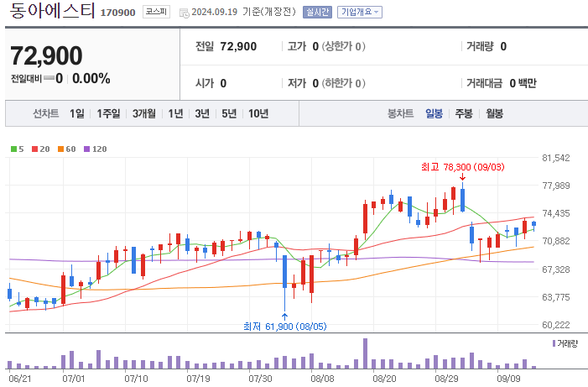Viewport: 588px width, 387px height.
Task: Open the 기업개요 dropdown
Action: [359, 12]
